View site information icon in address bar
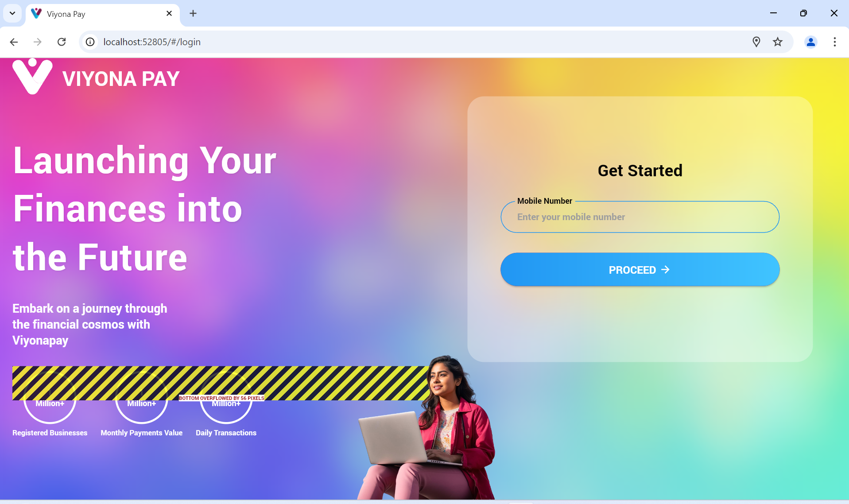Screen dimensions: 849x504 click(x=90, y=42)
